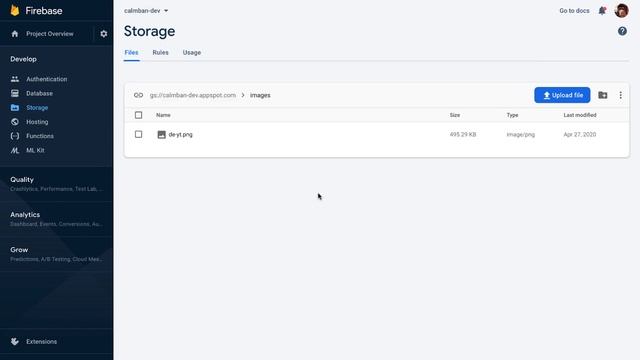The width and height of the screenshot is (640, 360).
Task: Open Database in the sidebar
Action: click(39, 93)
